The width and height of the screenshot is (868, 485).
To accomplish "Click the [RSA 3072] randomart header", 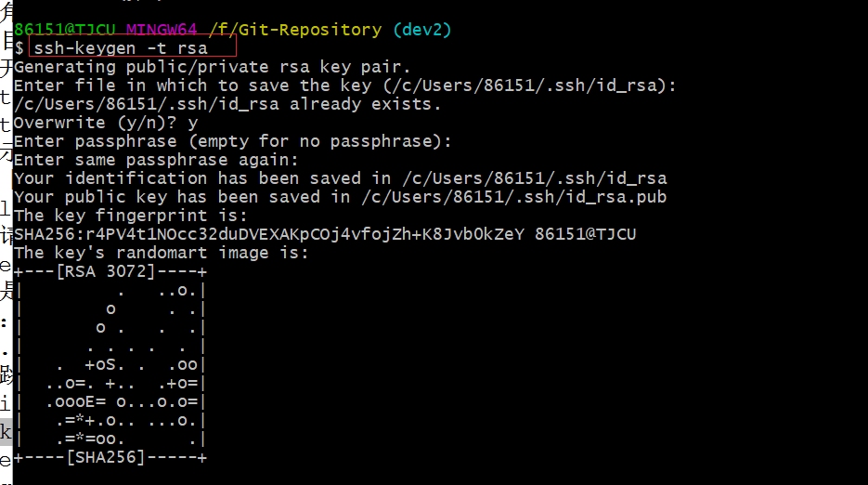I will 110,271.
